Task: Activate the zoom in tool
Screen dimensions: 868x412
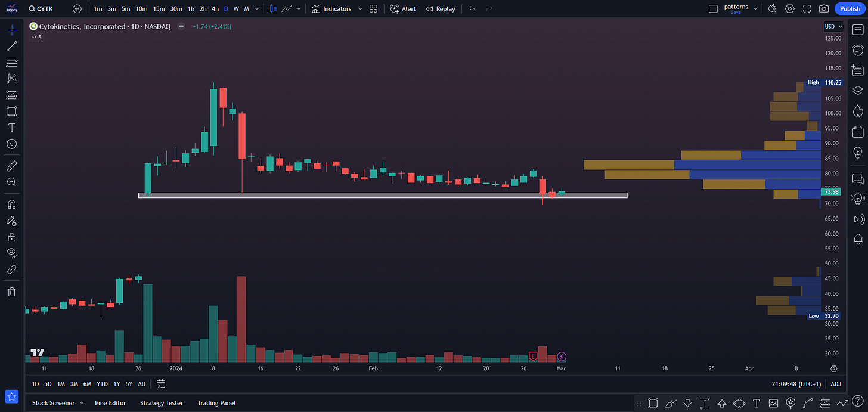Action: coord(12,182)
